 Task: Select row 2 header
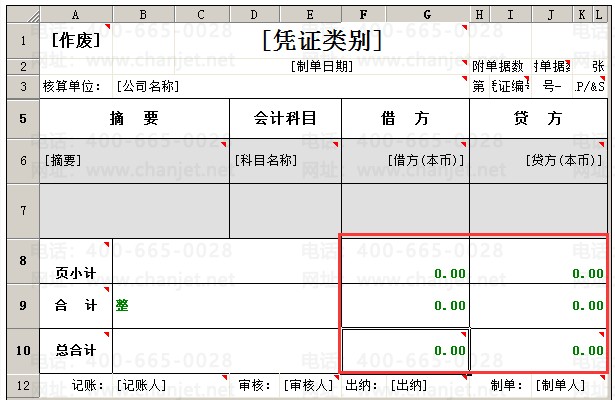(23, 67)
